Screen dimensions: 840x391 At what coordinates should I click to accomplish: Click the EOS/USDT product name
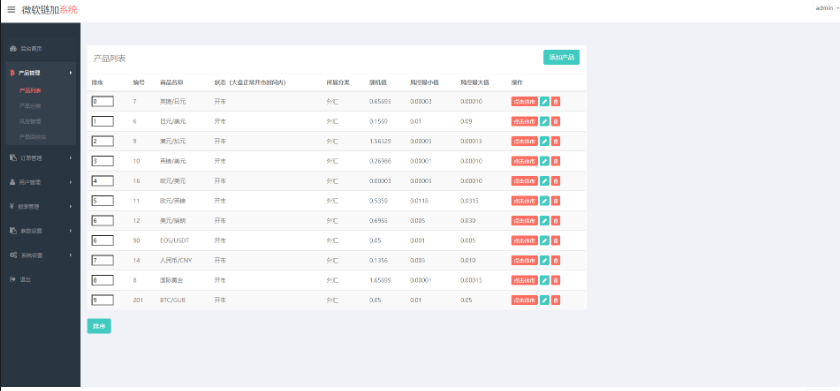[x=174, y=240]
